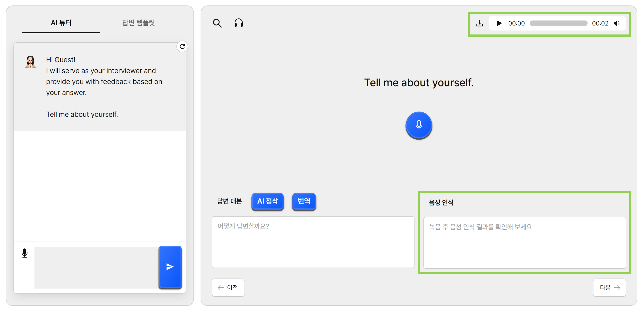This screenshot has width=644, height=312.
Task: Seek within the audio progress bar
Action: (558, 23)
